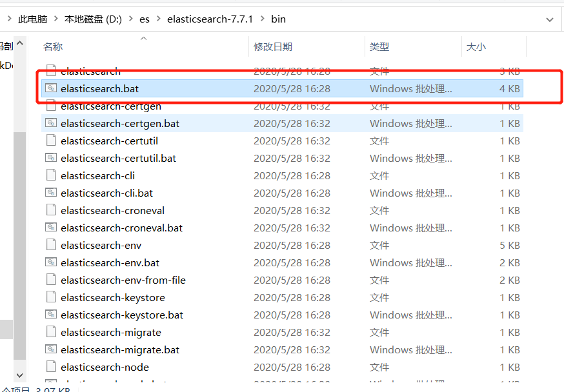Click the bin breadcrumb segment

[278, 19]
